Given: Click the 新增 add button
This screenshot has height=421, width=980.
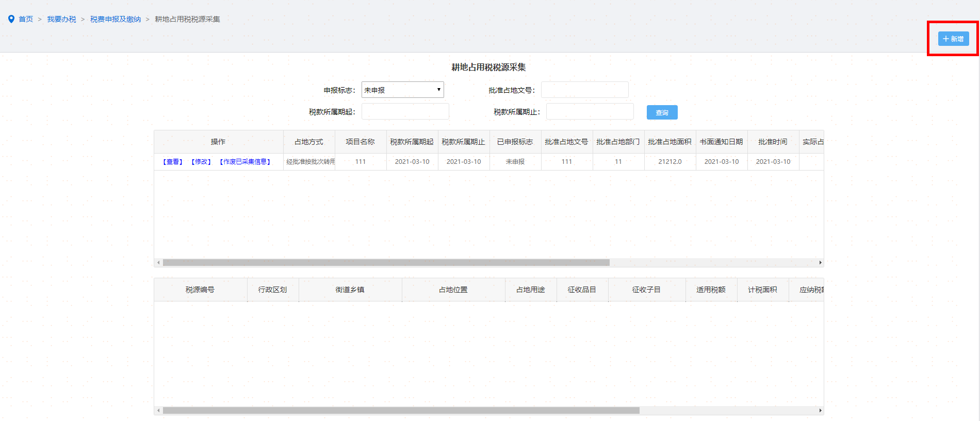Looking at the screenshot, I should 953,39.
